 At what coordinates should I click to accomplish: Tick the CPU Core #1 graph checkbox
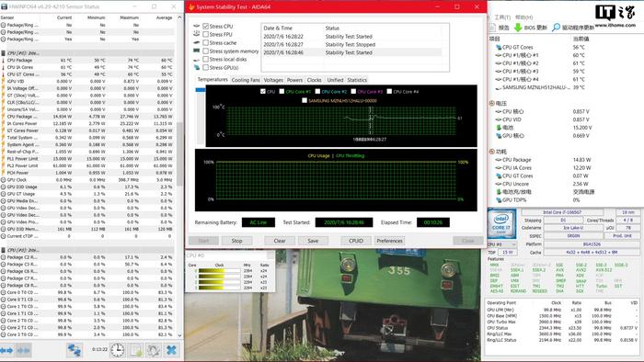[282, 92]
